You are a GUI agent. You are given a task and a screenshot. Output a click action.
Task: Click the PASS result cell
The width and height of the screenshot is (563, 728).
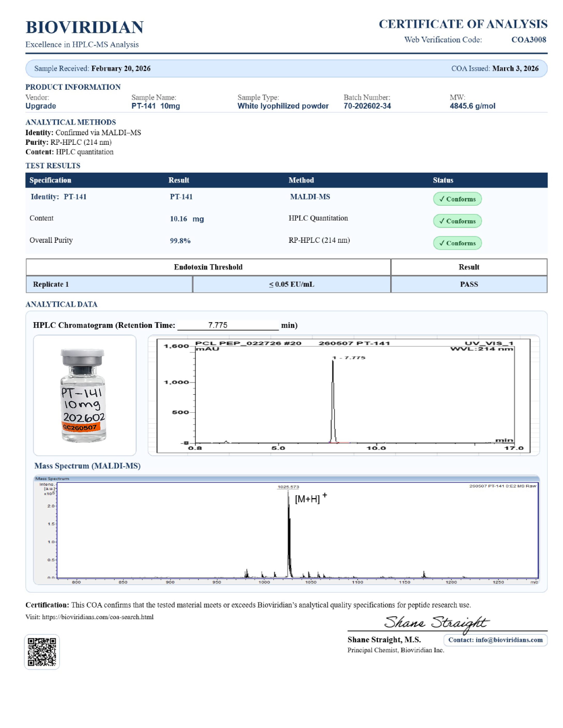(469, 284)
